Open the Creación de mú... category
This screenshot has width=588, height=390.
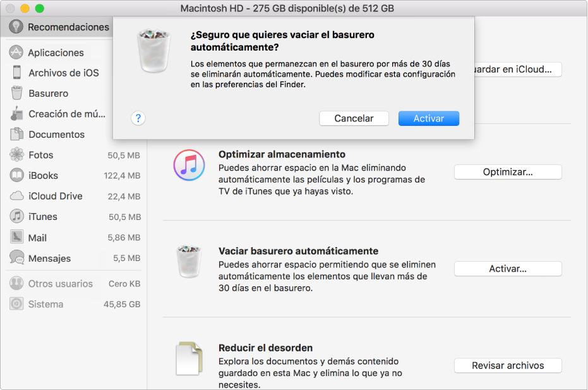67,114
